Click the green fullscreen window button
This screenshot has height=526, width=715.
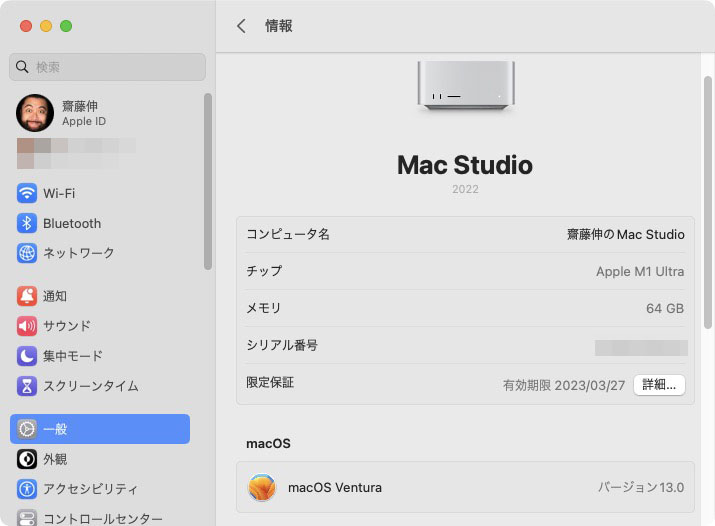[66, 26]
